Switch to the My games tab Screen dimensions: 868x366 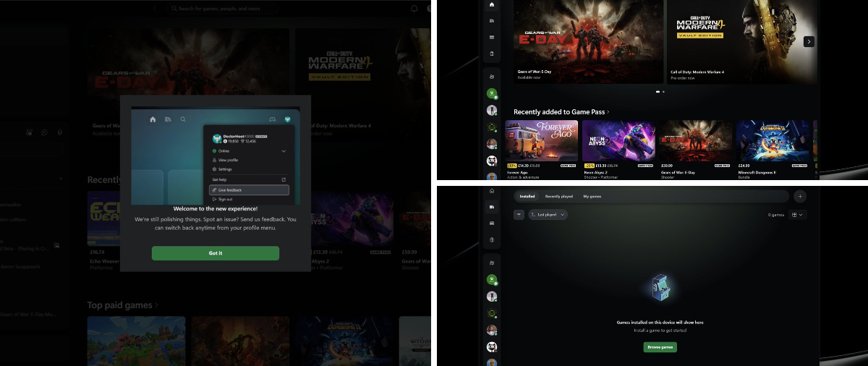[592, 196]
